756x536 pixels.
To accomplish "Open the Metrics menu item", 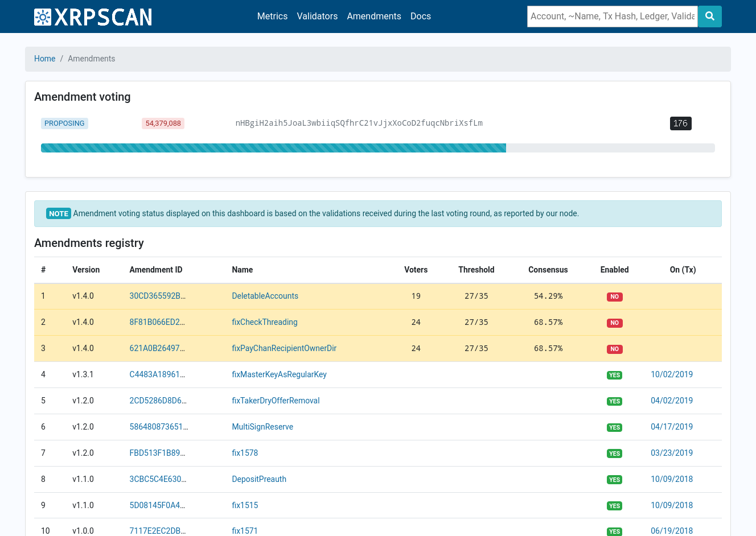I will click(x=272, y=16).
